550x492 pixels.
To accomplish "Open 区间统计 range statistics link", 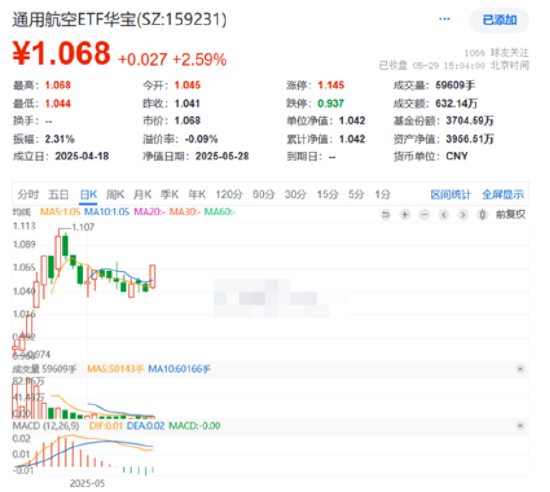I will click(451, 194).
